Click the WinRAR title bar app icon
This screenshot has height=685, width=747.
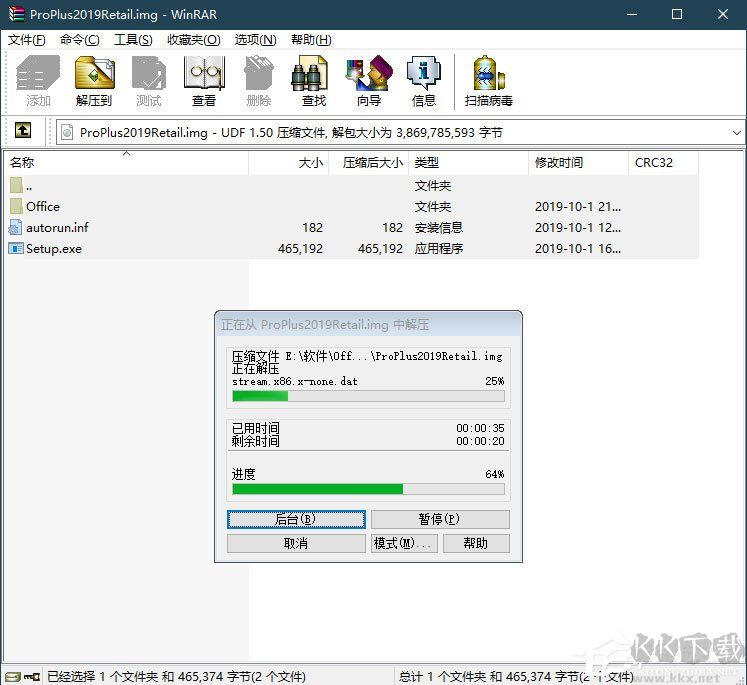tap(16, 14)
